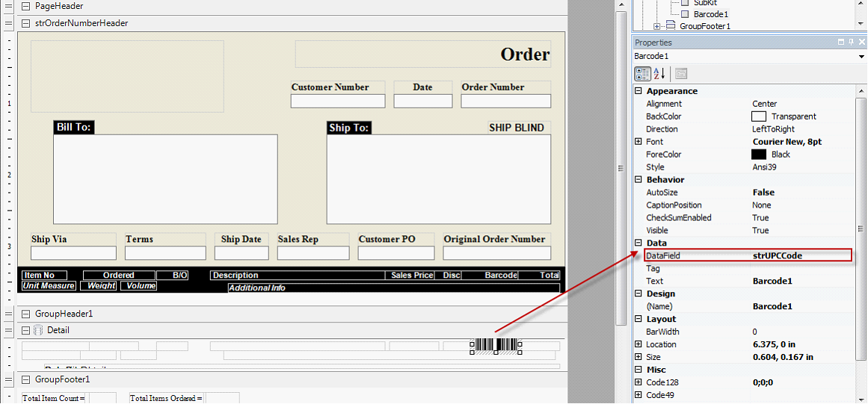Click the PageHeader section handle

7,7
